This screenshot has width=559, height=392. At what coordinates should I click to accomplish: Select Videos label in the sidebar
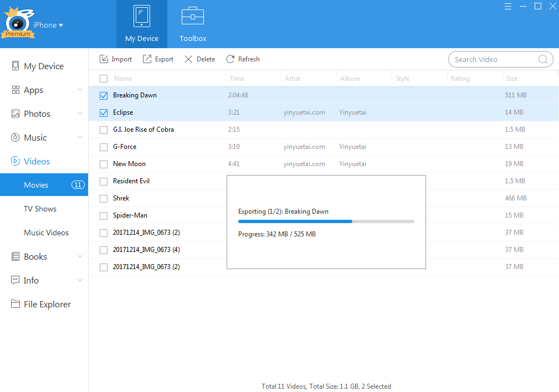point(37,162)
